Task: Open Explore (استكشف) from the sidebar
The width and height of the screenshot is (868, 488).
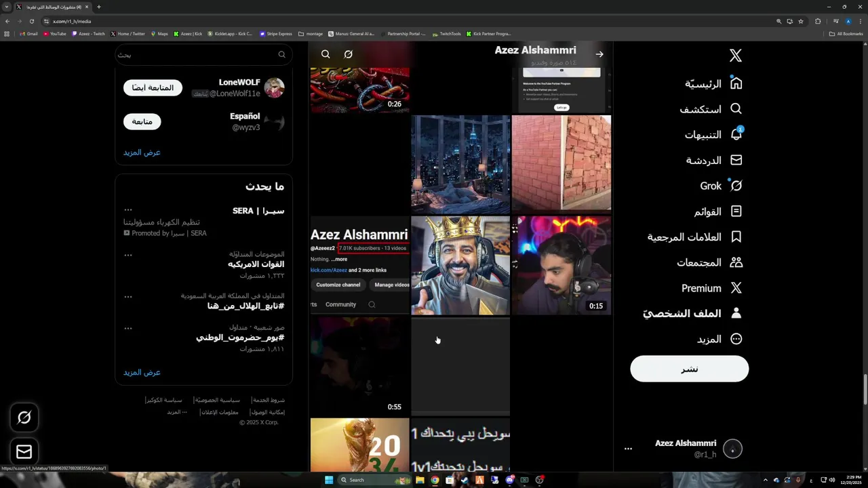Action: [x=711, y=109]
